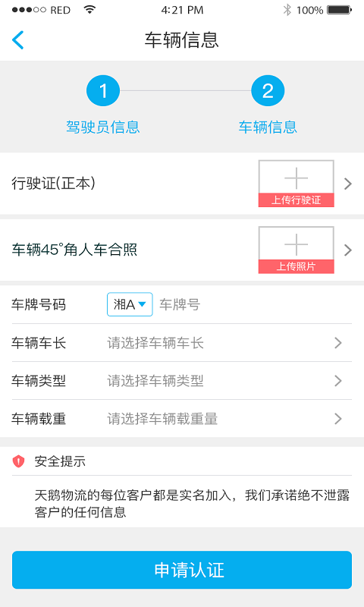Expand the 车辆车长 selection chevron
This screenshot has height=607, width=364.
[x=338, y=343]
